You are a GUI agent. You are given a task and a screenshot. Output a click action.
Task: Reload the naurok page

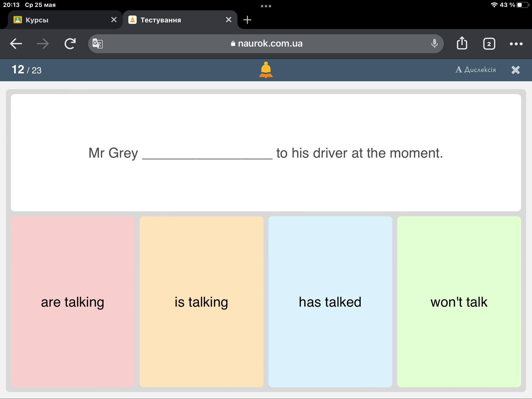pos(70,44)
